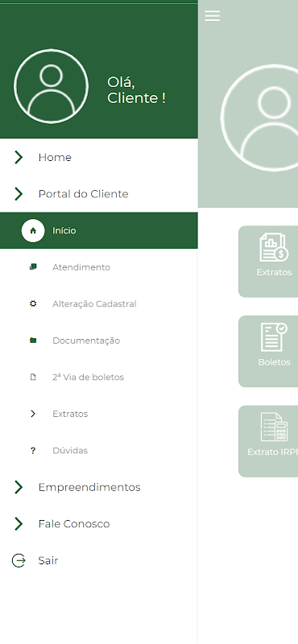Open the Extrato IRPF card label
This screenshot has height=644, width=298.
[272, 452]
